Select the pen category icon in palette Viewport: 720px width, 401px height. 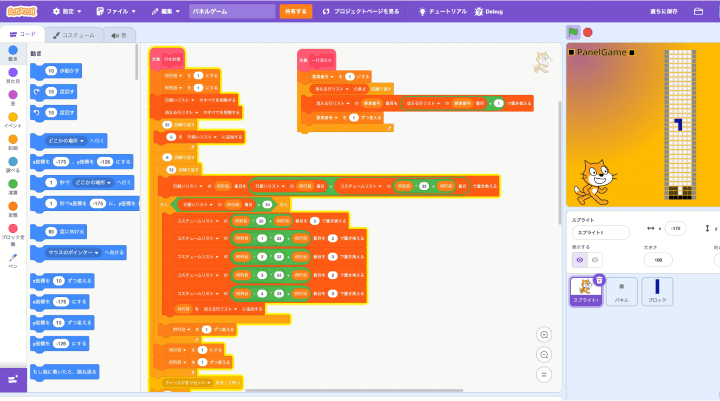(x=13, y=260)
